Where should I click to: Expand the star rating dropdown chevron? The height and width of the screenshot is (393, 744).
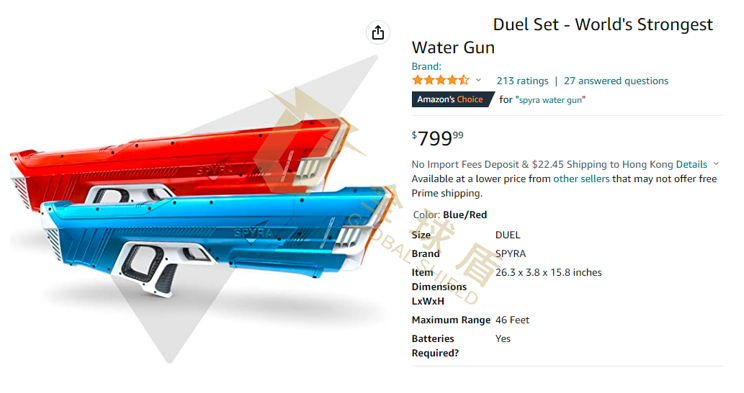tap(478, 80)
